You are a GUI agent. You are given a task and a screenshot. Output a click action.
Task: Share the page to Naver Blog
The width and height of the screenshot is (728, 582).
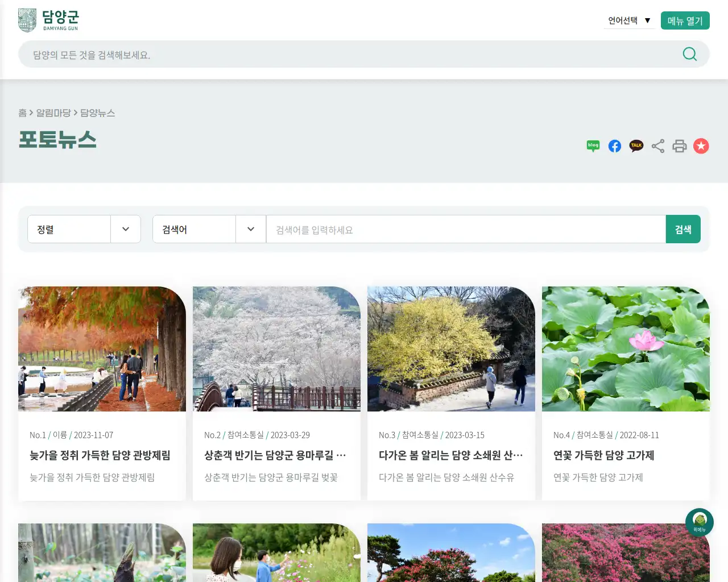[x=593, y=145]
